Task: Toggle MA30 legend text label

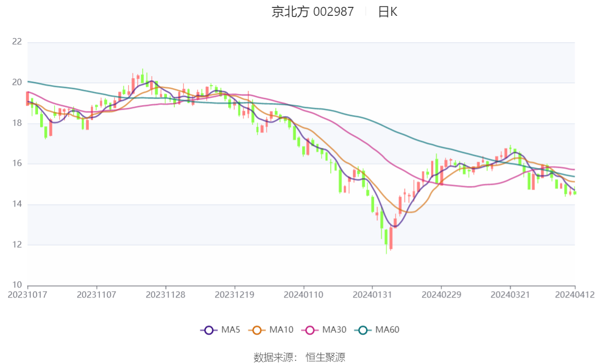Action: (x=334, y=330)
